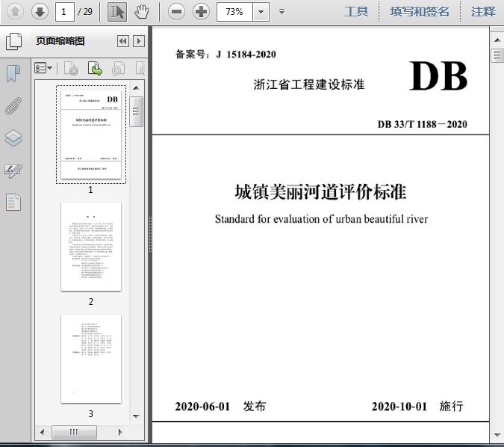
Task: Click the 2020-10-01 施行 date
Action: pyautogui.click(x=417, y=407)
